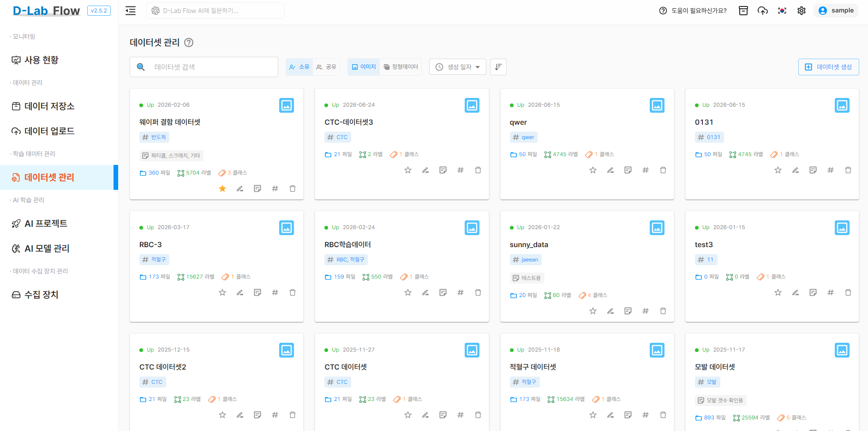Unstar the 웨이퍼 결함 데이터셋 favorite star
Viewport: 868px width, 431px height.
pos(222,188)
